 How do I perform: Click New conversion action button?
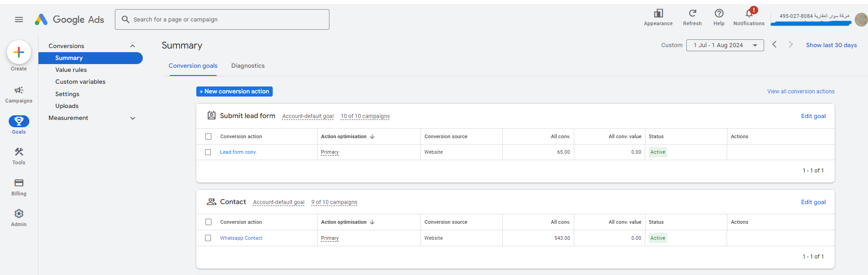pyautogui.click(x=234, y=92)
